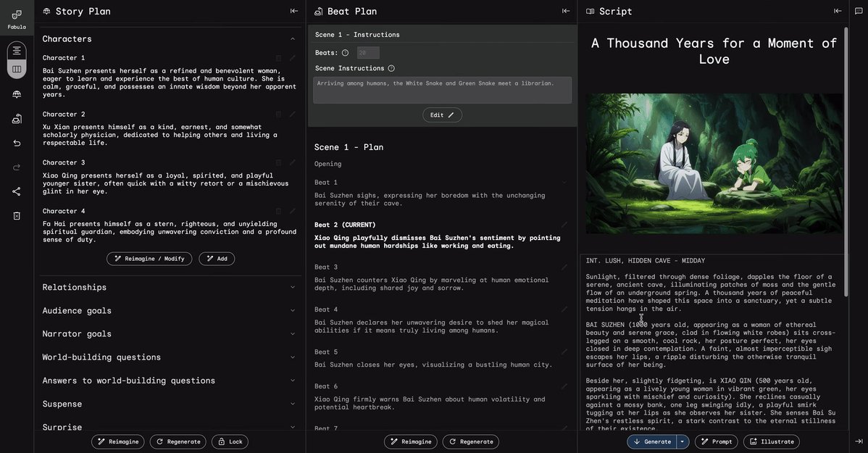This screenshot has height=453, width=868.
Task: Click the help icon next to Beats
Action: click(x=345, y=53)
